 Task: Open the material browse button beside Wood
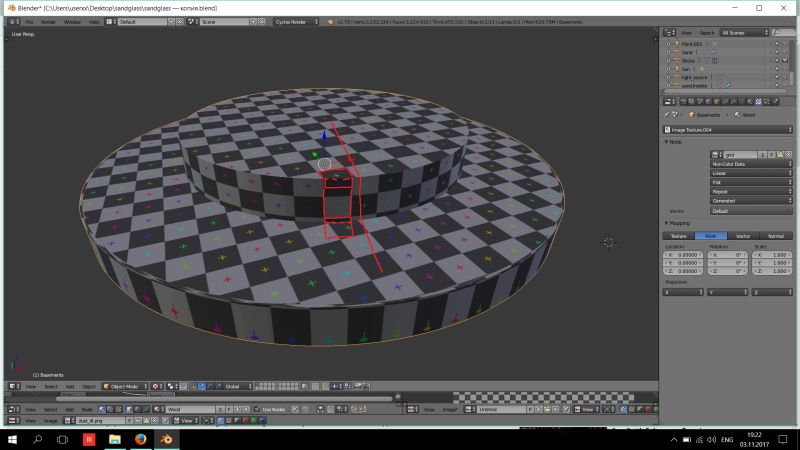tap(158, 409)
